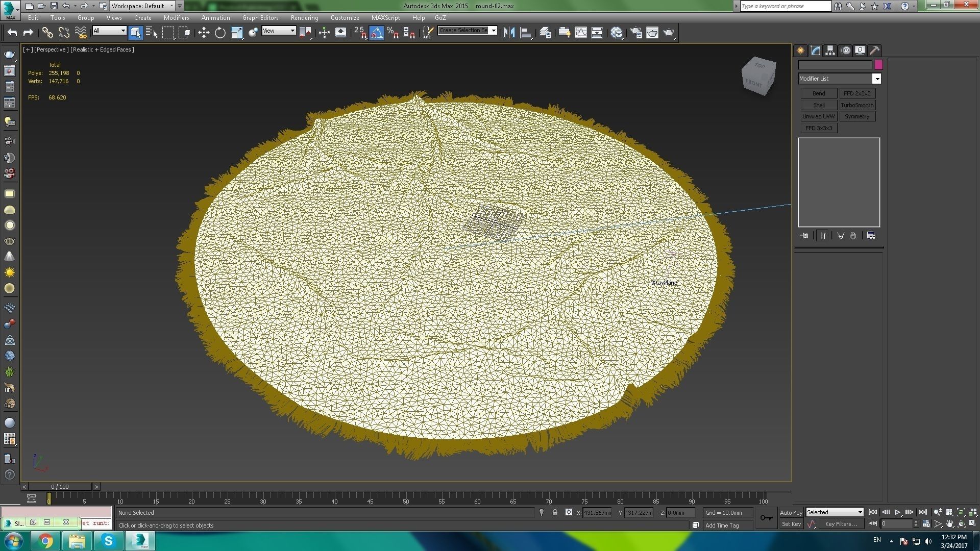Click the ViewCube in the viewport

point(758,76)
